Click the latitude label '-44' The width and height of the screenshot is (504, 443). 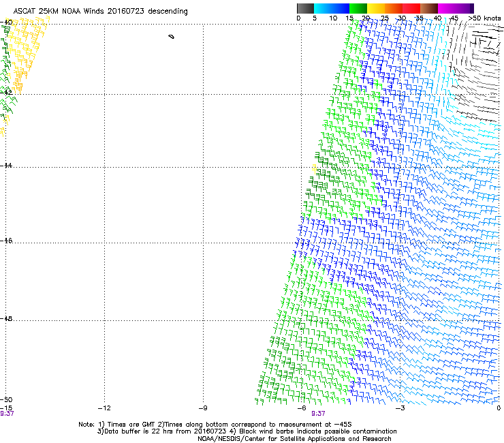point(6,166)
